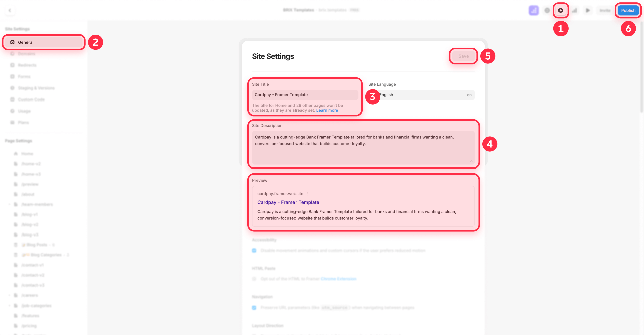Open the three-dot menu beside cardpay.framer.website
The width and height of the screenshot is (644, 335).
pos(307,194)
